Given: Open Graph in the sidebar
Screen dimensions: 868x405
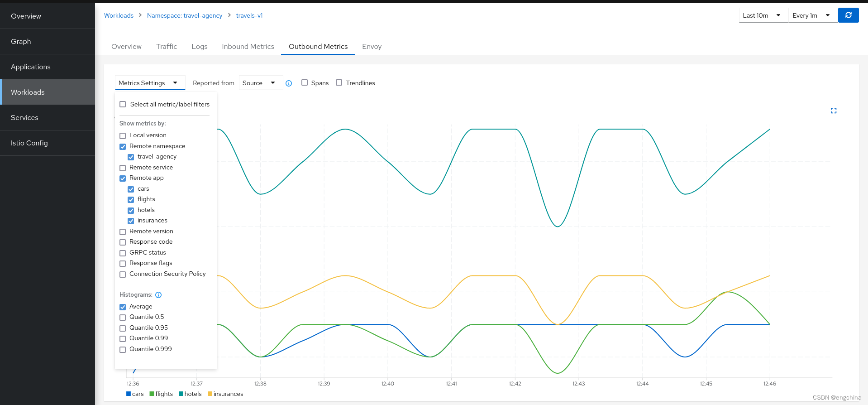Looking at the screenshot, I should (x=48, y=41).
